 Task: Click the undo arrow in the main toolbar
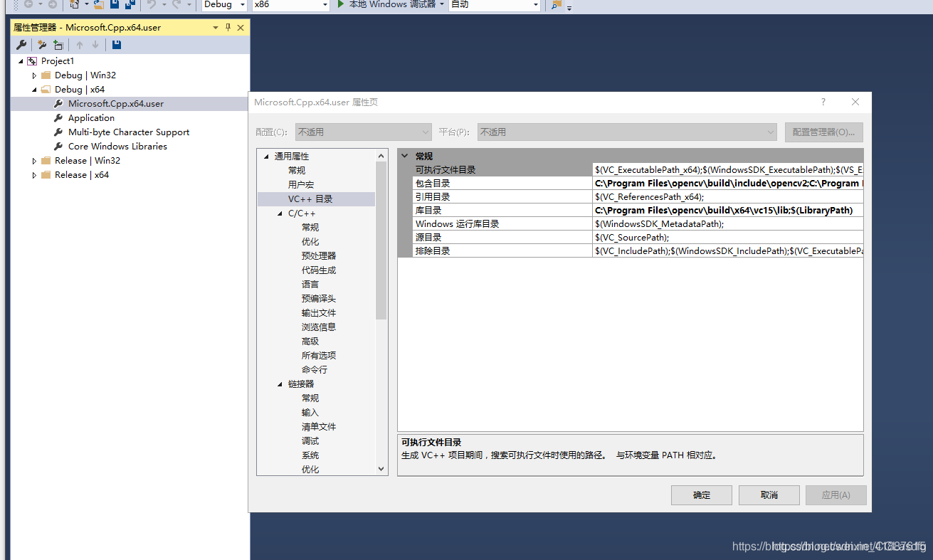pyautogui.click(x=151, y=4)
